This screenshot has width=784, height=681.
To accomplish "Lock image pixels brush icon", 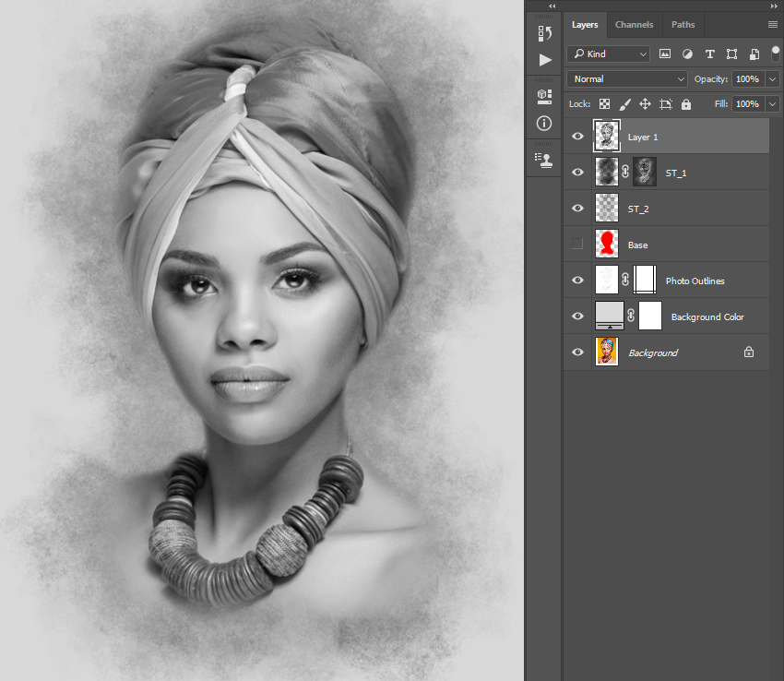I will 625,104.
